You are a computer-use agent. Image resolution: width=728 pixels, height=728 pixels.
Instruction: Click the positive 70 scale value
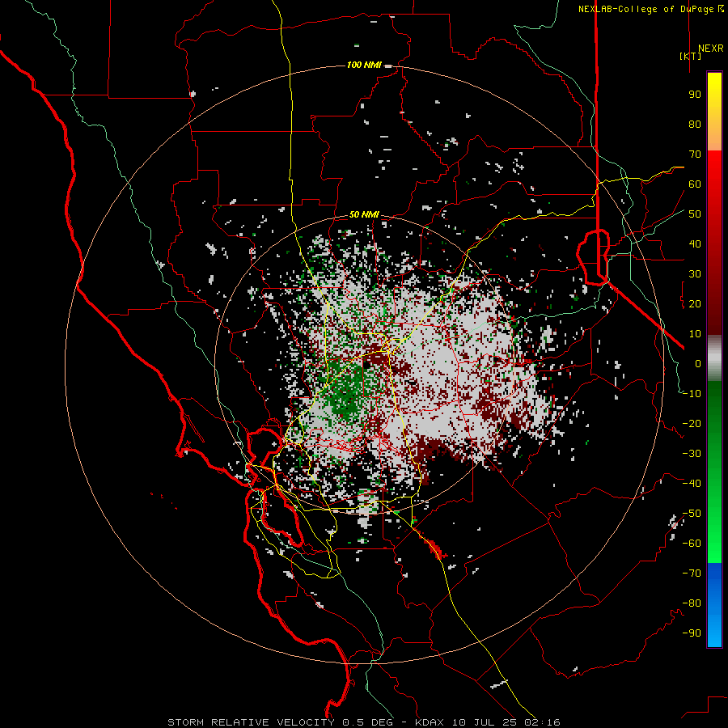point(695,154)
